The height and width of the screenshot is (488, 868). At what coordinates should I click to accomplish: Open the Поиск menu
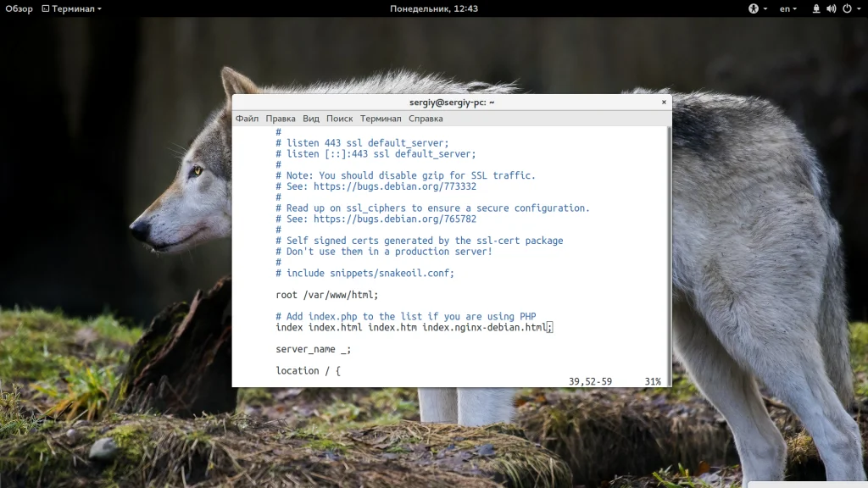point(339,119)
